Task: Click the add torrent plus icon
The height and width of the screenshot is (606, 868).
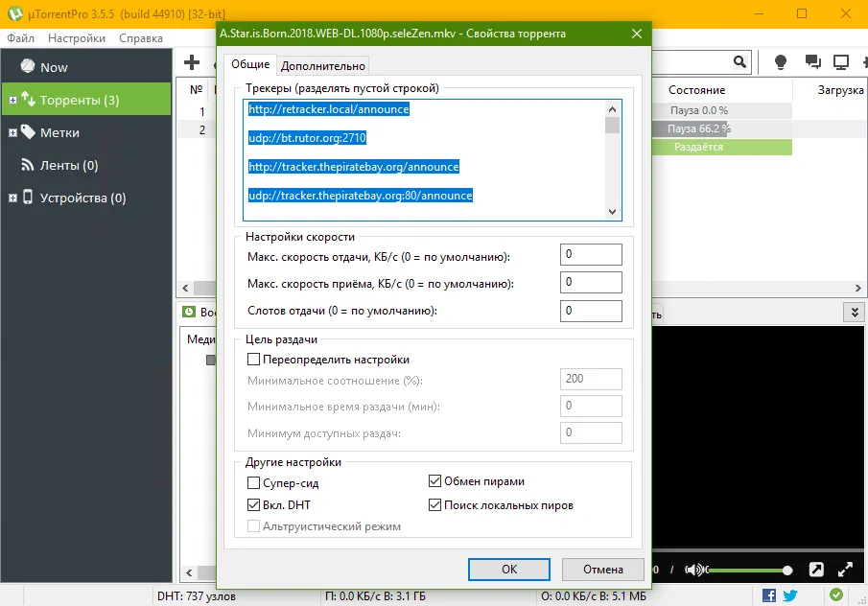Action: [x=192, y=62]
